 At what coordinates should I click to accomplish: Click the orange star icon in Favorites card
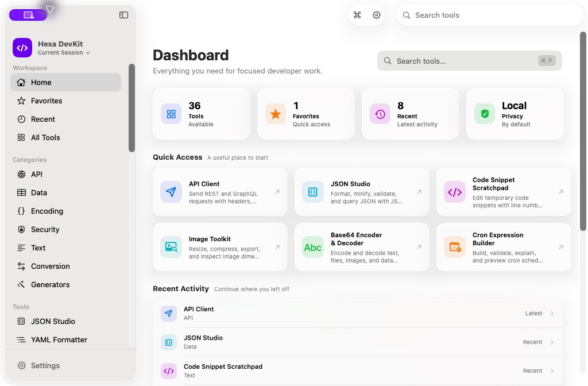click(x=276, y=114)
